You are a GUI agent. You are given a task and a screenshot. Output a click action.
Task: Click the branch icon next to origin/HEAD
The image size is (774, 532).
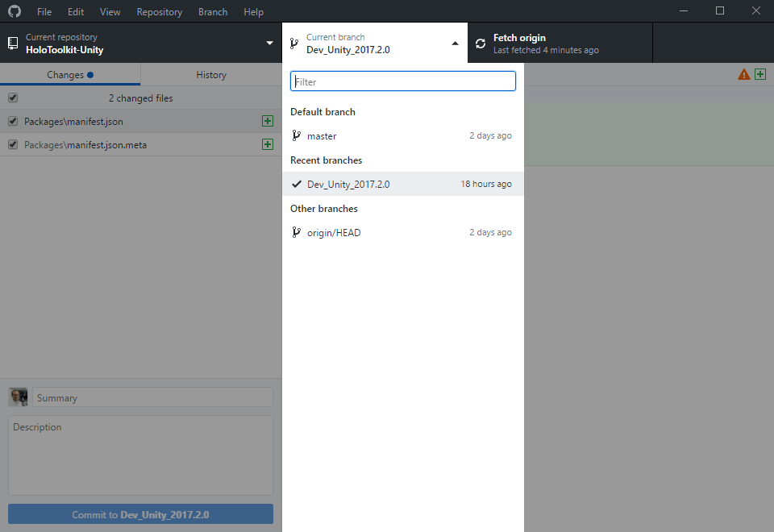(296, 232)
